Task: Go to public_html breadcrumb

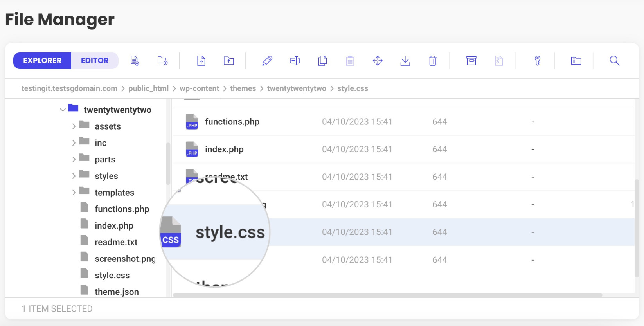Action: 149,88
